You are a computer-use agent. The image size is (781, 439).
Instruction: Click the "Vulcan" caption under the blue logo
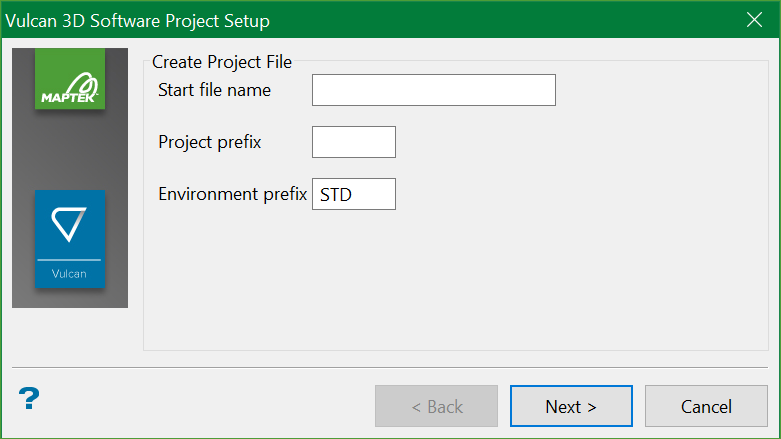point(70,273)
